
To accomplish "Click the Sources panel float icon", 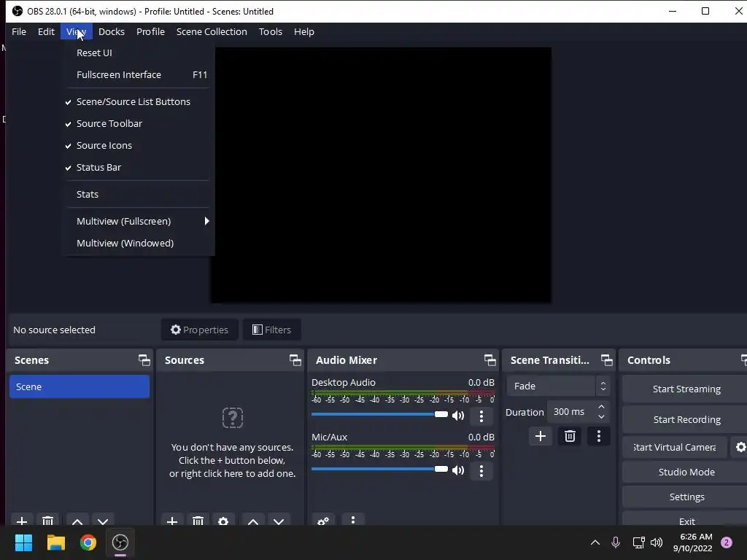I will [x=295, y=360].
